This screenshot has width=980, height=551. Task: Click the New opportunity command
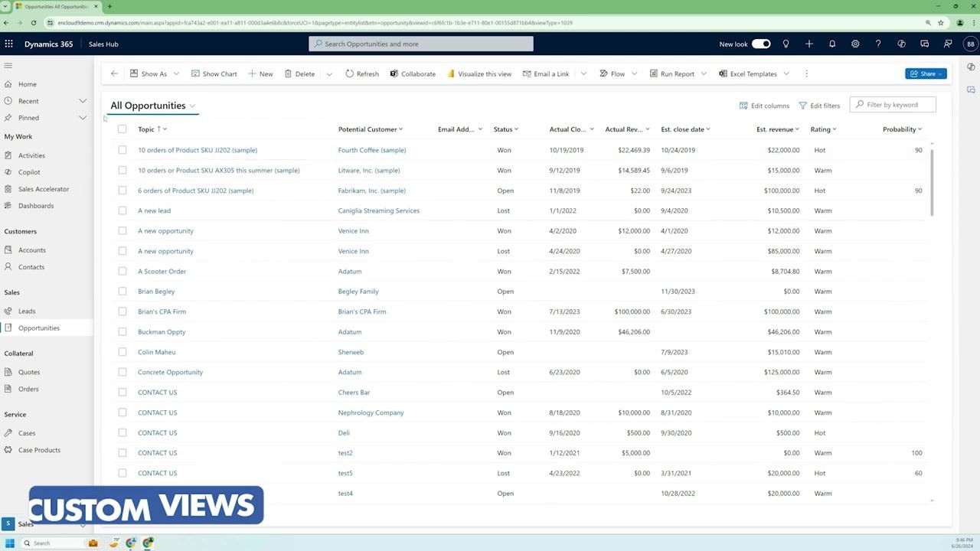(x=260, y=73)
